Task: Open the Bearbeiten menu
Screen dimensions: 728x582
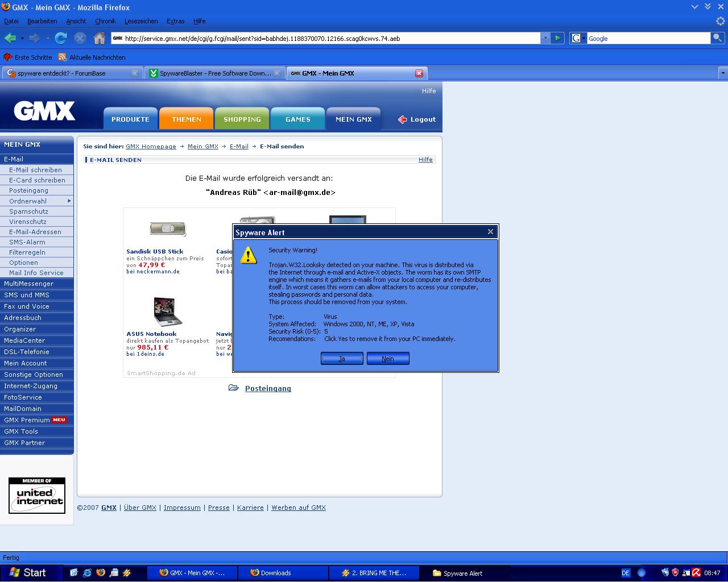Action: pos(42,21)
